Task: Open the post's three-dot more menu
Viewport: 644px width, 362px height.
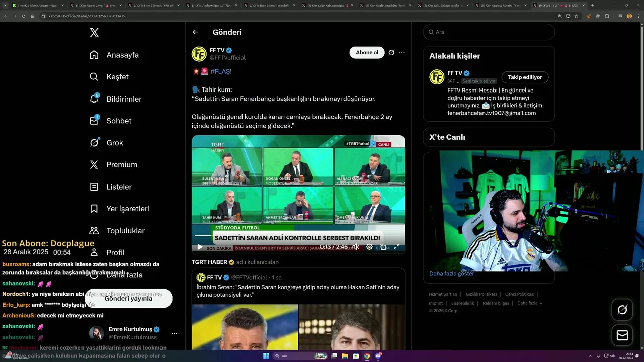Action: click(401, 52)
